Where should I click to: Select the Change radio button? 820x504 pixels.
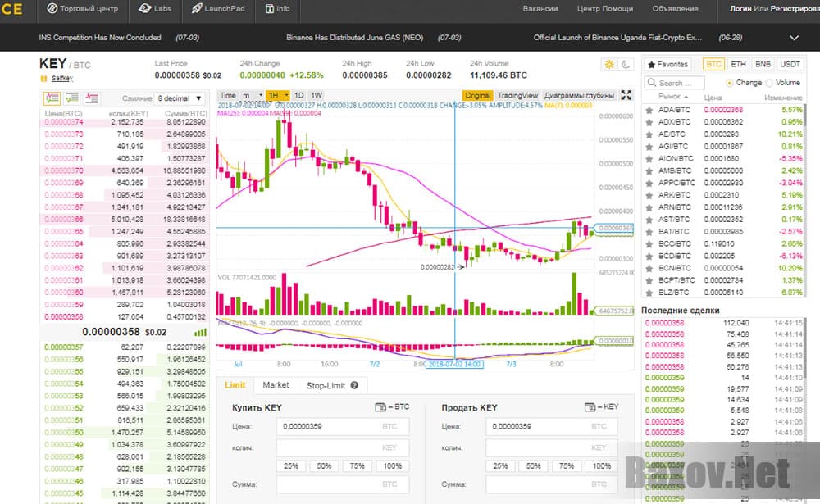pyautogui.click(x=729, y=83)
